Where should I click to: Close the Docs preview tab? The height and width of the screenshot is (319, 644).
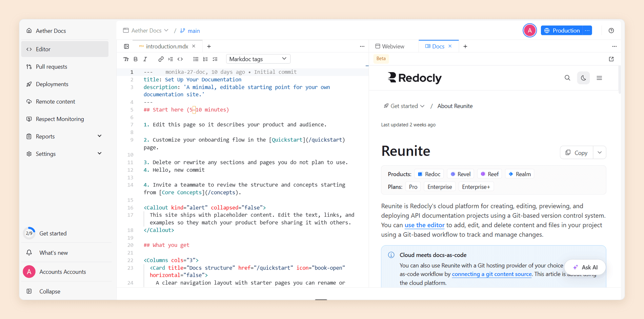coord(450,46)
